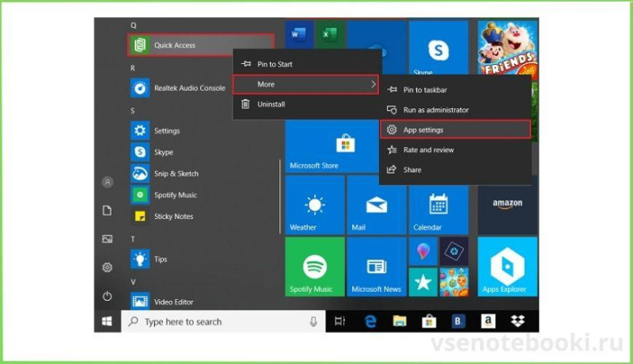Open the Microsoft Store tile

332,146
